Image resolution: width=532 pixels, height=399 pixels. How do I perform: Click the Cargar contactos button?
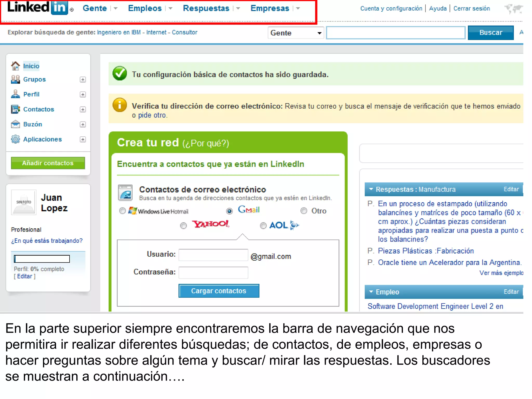pyautogui.click(x=219, y=291)
